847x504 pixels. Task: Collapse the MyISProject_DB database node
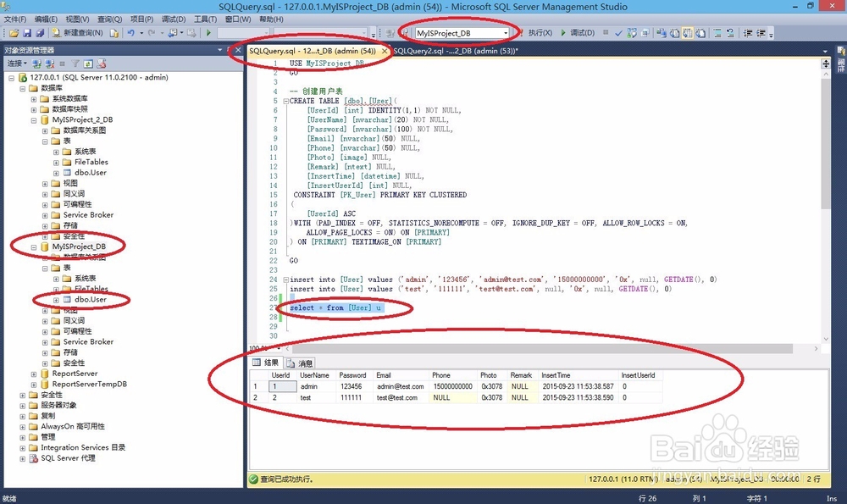pos(34,246)
